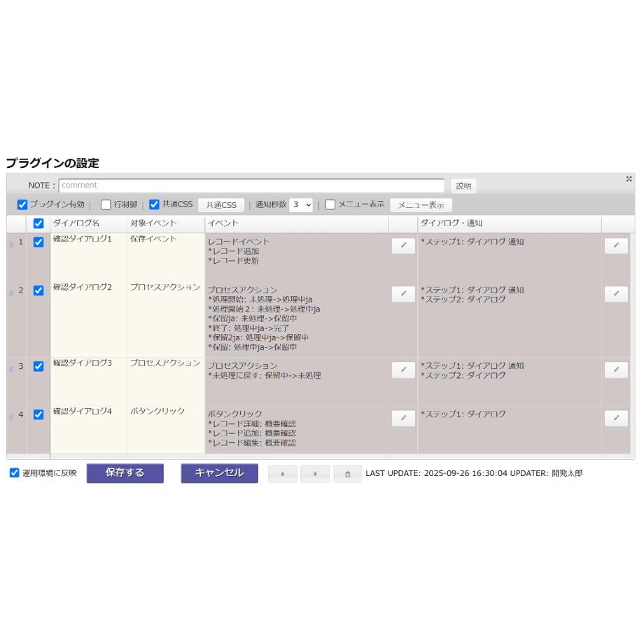Edit event settings for 確認ダイアログ4

403,418
